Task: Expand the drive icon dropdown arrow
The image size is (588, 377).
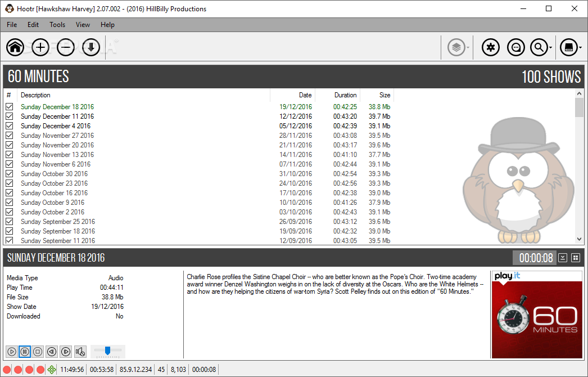Action: [x=581, y=48]
